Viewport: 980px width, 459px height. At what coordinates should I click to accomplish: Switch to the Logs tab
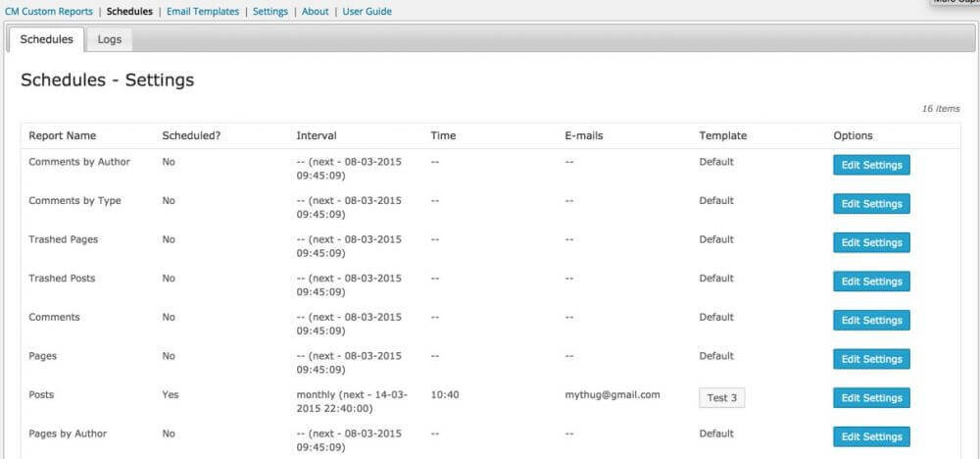(x=109, y=39)
